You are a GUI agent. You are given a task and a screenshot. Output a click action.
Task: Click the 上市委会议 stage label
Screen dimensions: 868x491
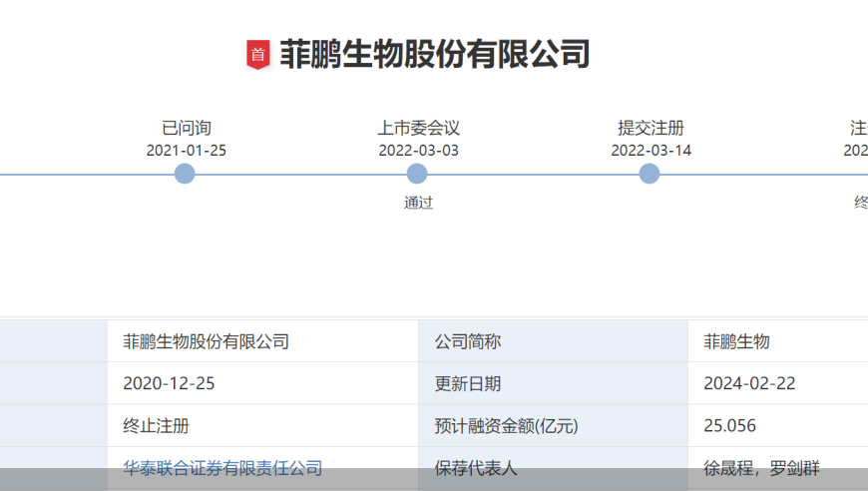coord(418,128)
